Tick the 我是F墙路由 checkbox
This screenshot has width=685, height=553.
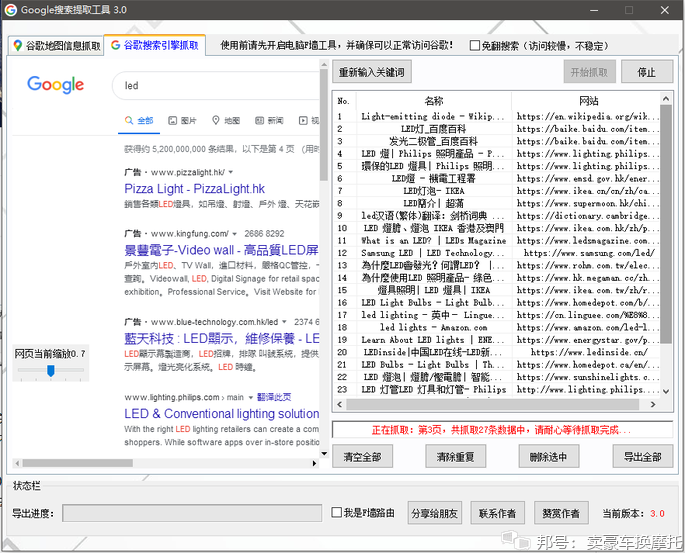(336, 512)
